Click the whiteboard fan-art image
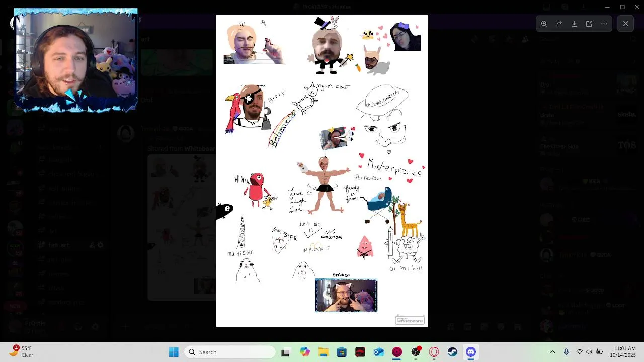Image resolution: width=644 pixels, height=362 pixels. pyautogui.click(x=322, y=171)
